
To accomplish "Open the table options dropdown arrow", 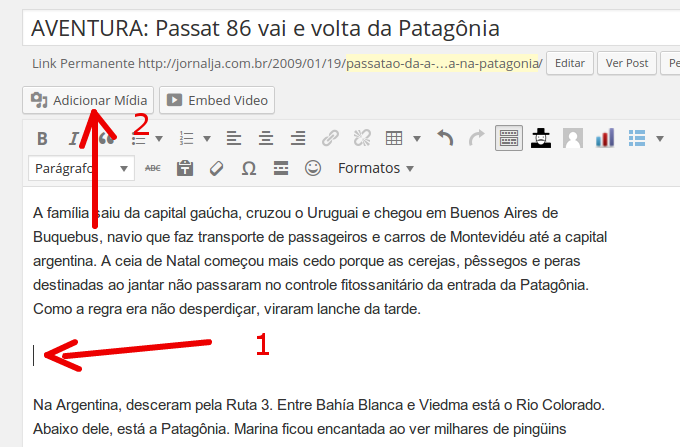I will pos(417,139).
